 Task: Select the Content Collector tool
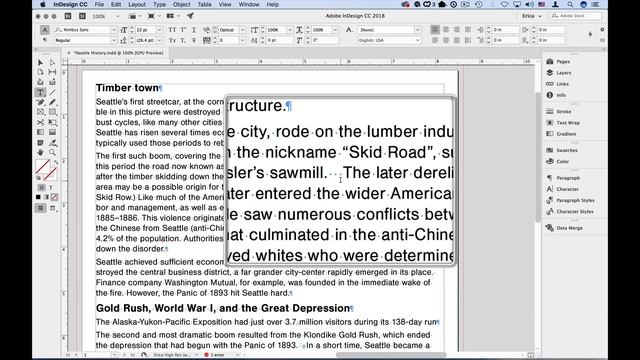[40, 82]
